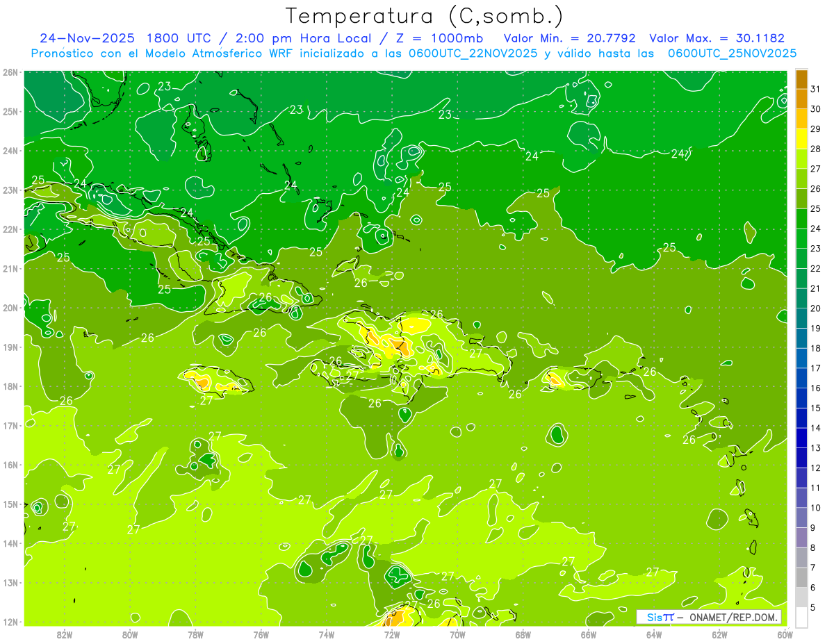
Task: Click the "70W" longitude axis label
Action: [457, 634]
